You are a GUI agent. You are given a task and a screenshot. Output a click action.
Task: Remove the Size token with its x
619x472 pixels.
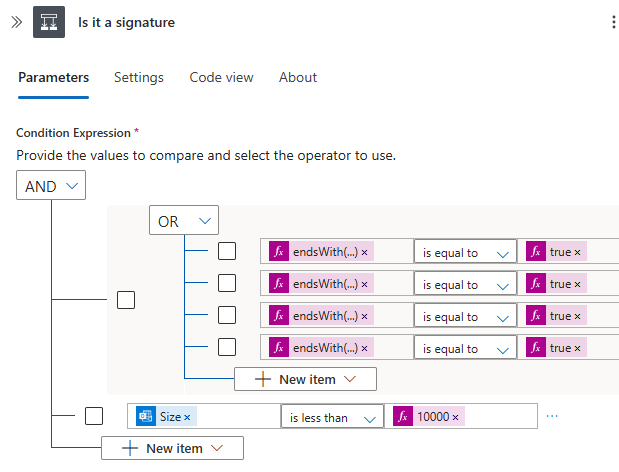(188, 417)
